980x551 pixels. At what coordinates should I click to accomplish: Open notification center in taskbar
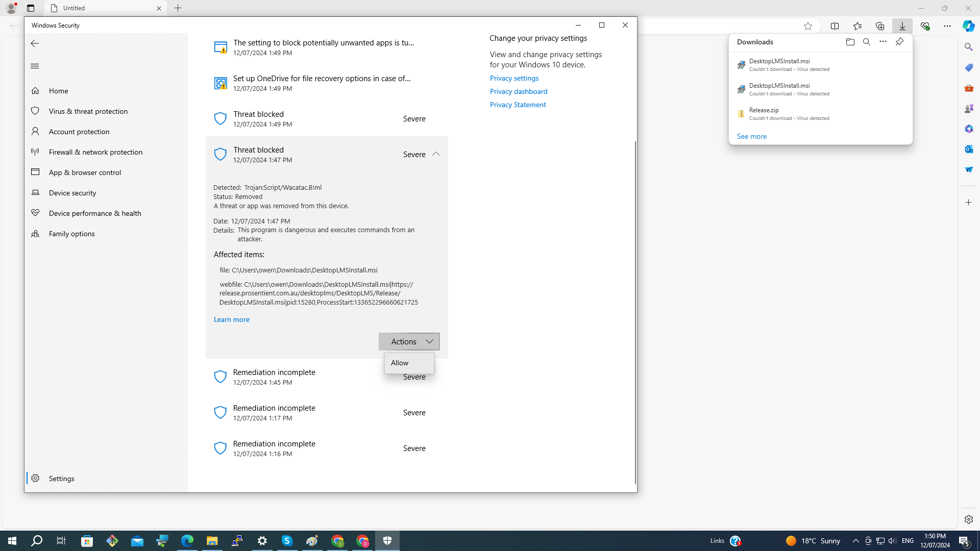coord(964,541)
